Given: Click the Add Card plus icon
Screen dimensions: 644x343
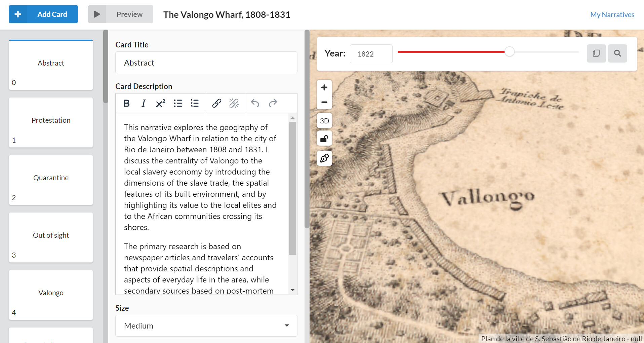Looking at the screenshot, I should tap(18, 14).
